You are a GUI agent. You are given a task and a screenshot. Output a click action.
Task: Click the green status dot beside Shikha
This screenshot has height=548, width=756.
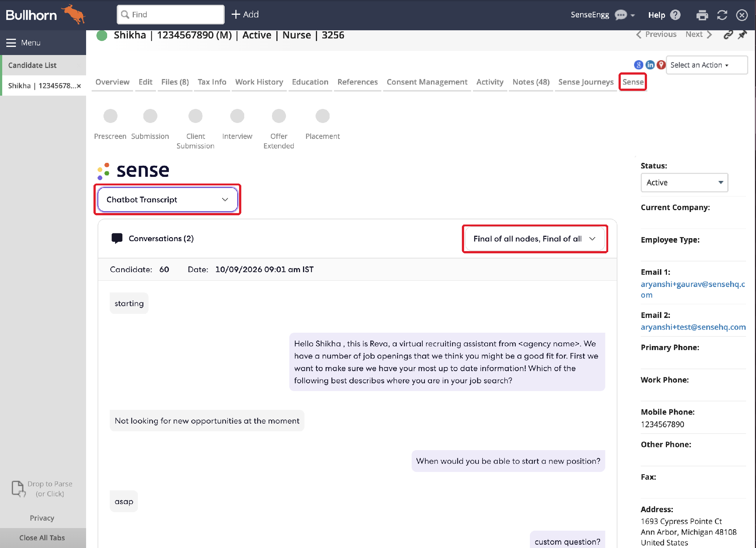pyautogui.click(x=102, y=35)
